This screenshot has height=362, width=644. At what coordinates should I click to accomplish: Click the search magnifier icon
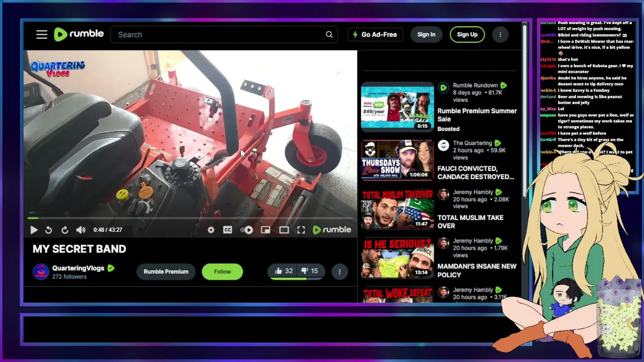[329, 35]
